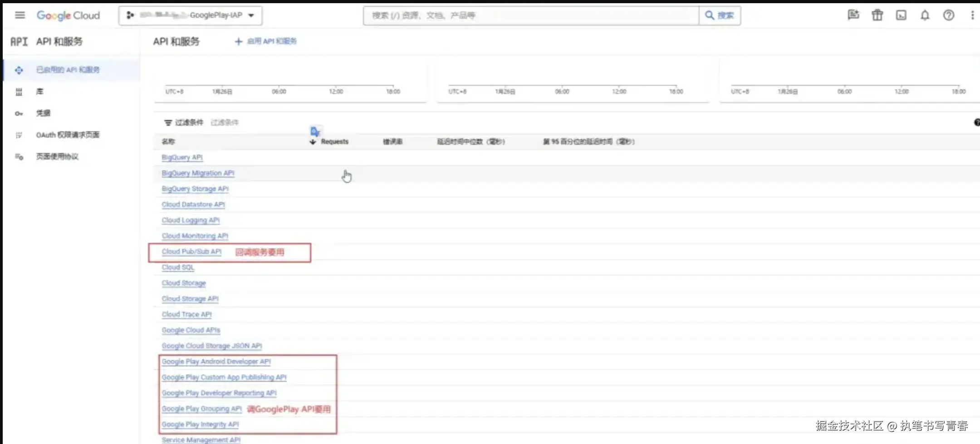Image resolution: width=980 pixels, height=444 pixels.
Task: Open the Cloud Storage API link
Action: (190, 299)
